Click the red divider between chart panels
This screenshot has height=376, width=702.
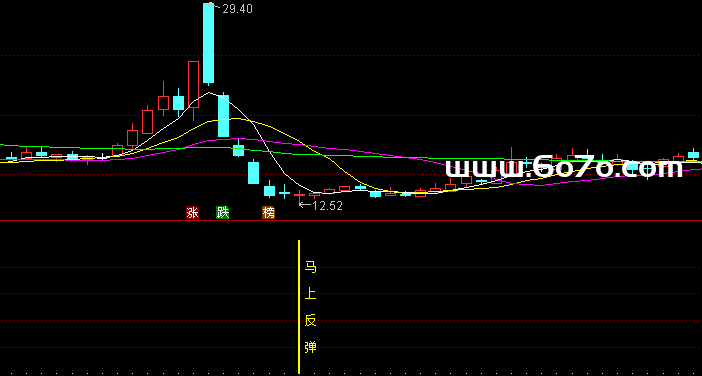pos(351,221)
